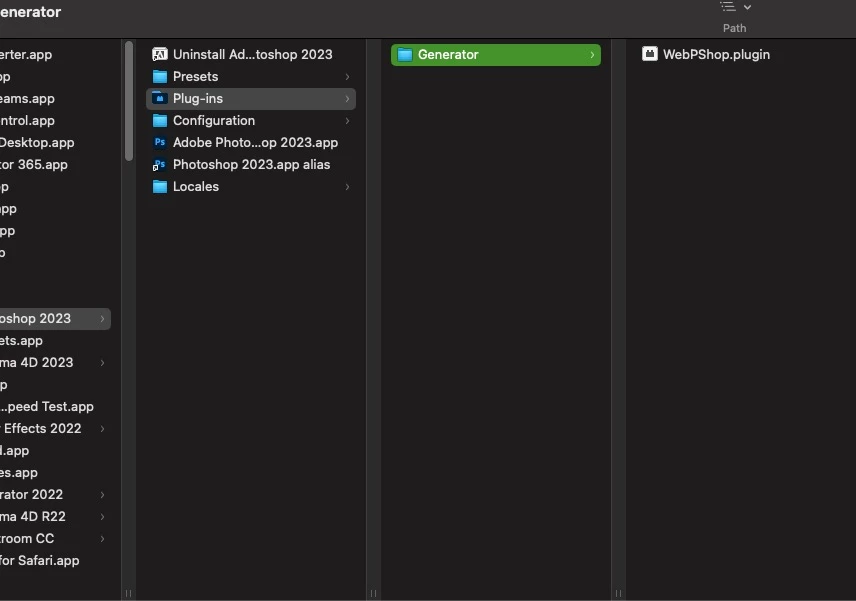This screenshot has height=601, width=856.
Task: Click the Photoshop 2023.app alias icon
Action: pyautogui.click(x=159, y=164)
